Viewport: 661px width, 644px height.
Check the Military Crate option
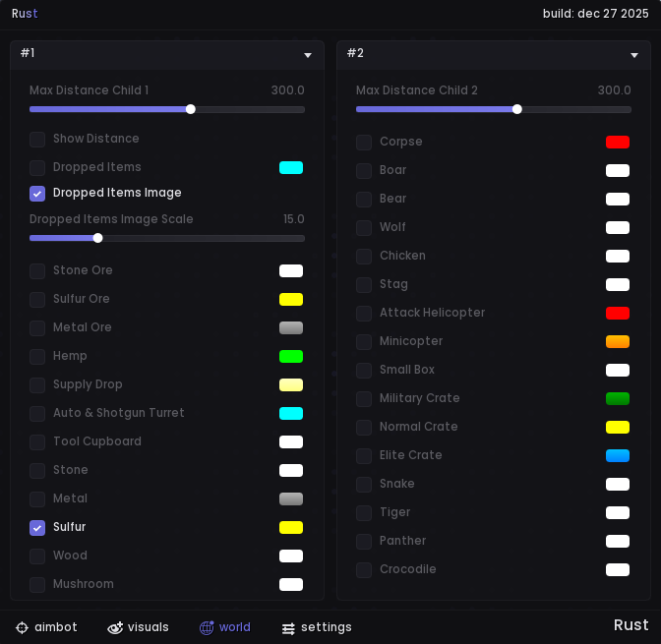pos(364,399)
